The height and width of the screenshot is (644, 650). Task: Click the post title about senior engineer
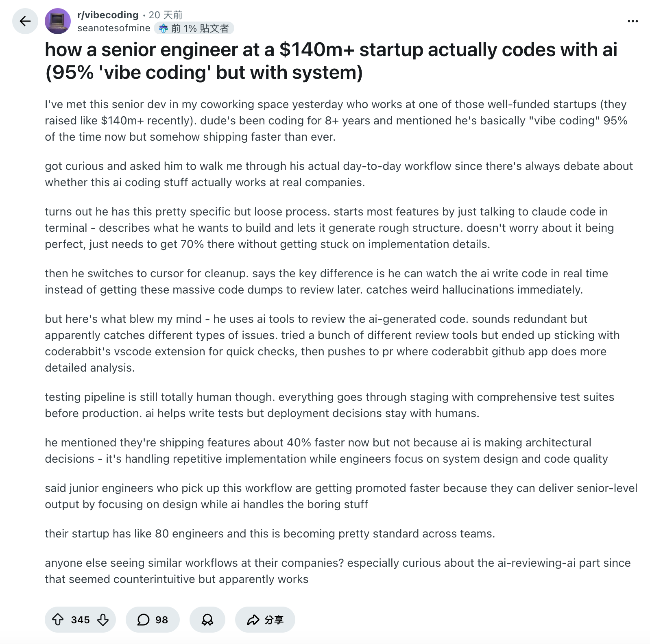click(331, 61)
